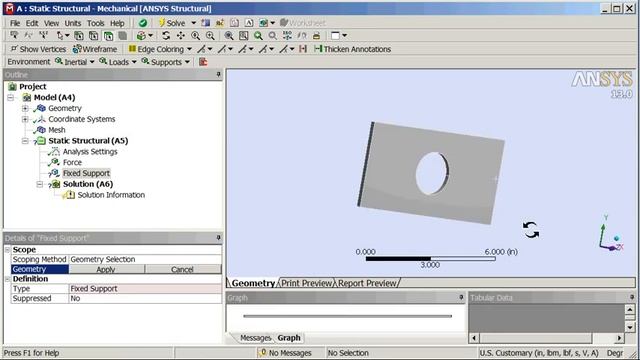640x360 pixels.
Task: Open the Help menu
Action: click(117, 23)
